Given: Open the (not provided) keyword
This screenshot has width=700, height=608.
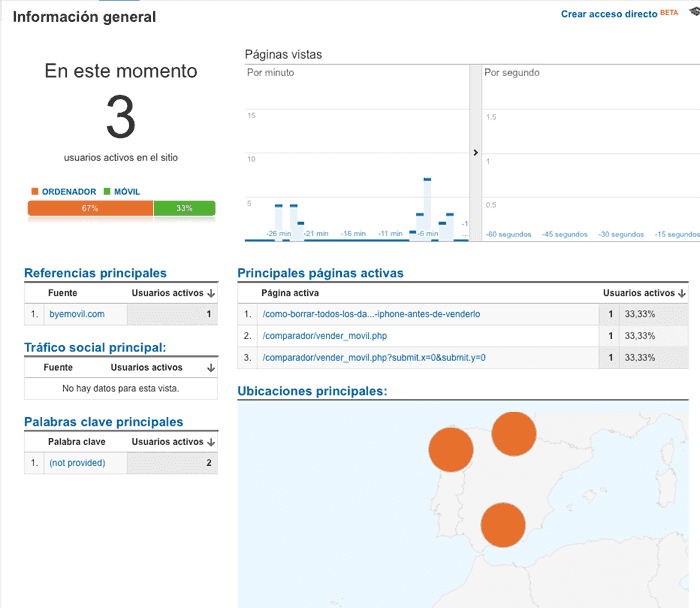Looking at the screenshot, I should tap(77, 463).
